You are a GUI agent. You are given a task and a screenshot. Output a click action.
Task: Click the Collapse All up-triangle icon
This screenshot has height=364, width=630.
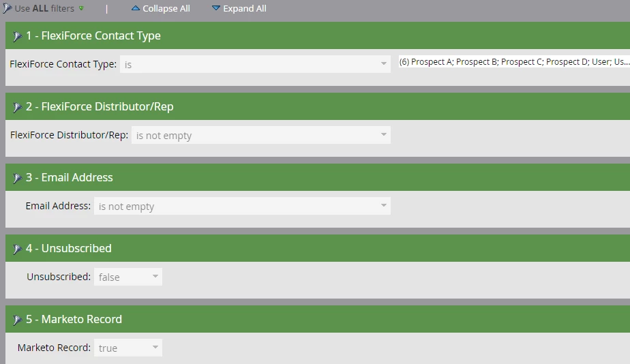click(136, 8)
